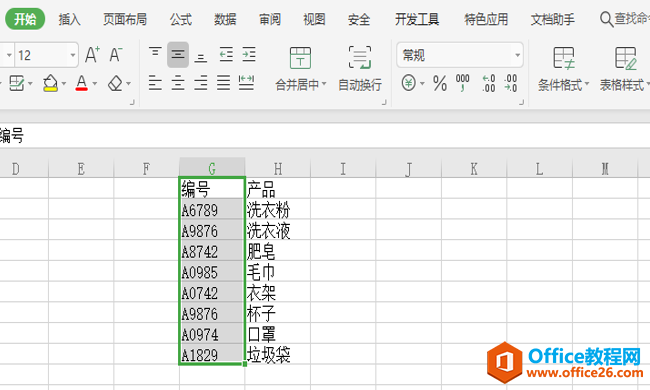Open the alignment group dialog launcher
Viewport: 650px width, 390px height.
384,102
